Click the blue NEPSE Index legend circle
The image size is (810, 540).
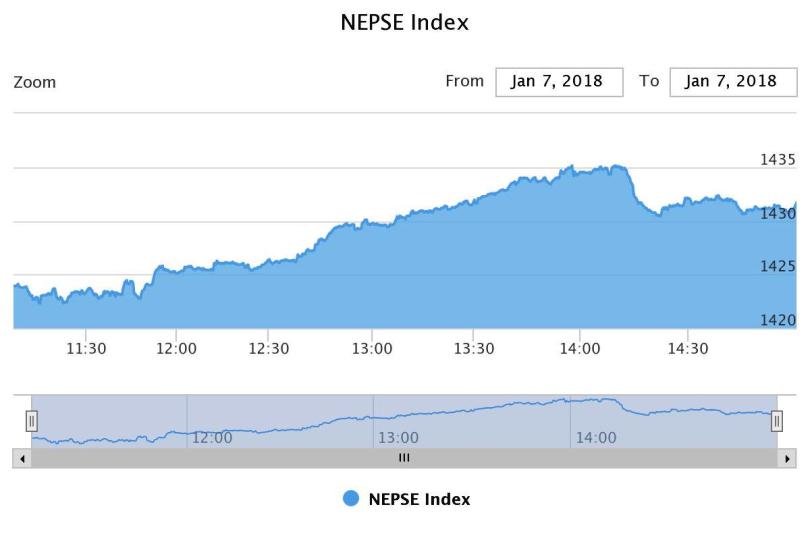point(351,498)
